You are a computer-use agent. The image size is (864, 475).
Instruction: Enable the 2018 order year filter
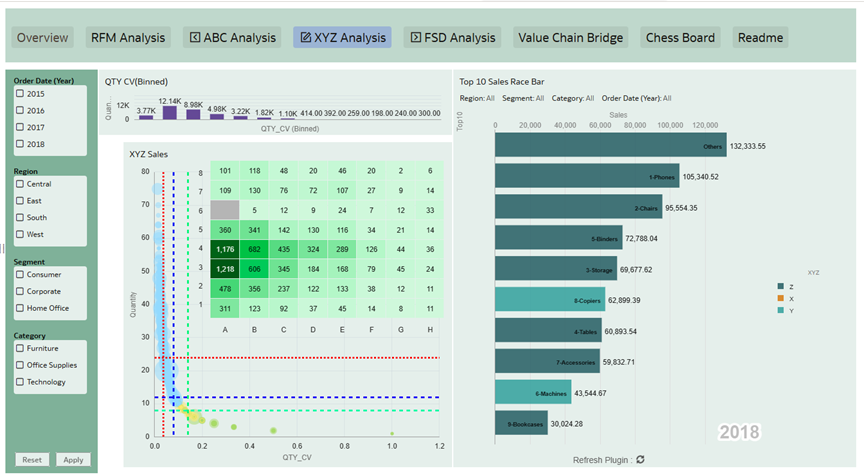(20, 144)
